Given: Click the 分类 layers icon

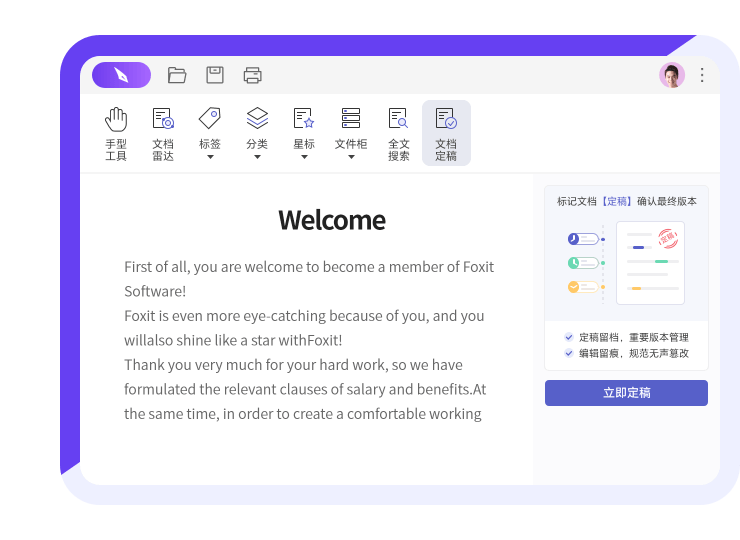Looking at the screenshot, I should click(x=257, y=118).
